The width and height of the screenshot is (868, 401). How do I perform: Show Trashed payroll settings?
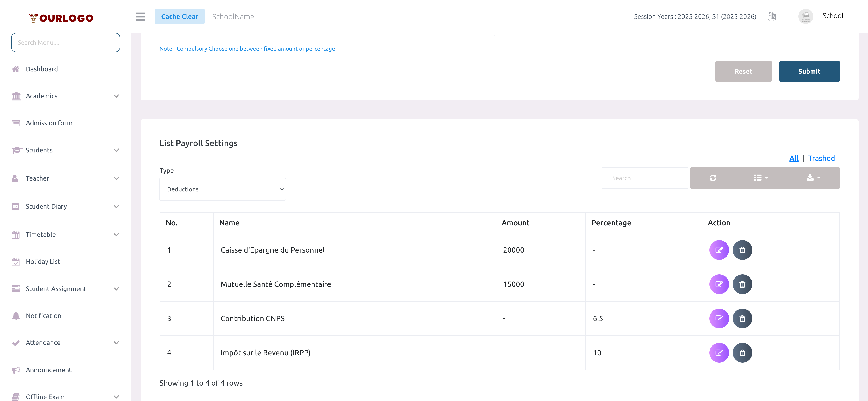tap(821, 158)
